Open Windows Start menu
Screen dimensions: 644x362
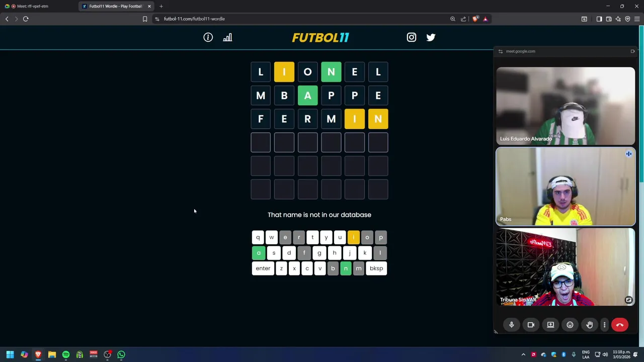10,354
